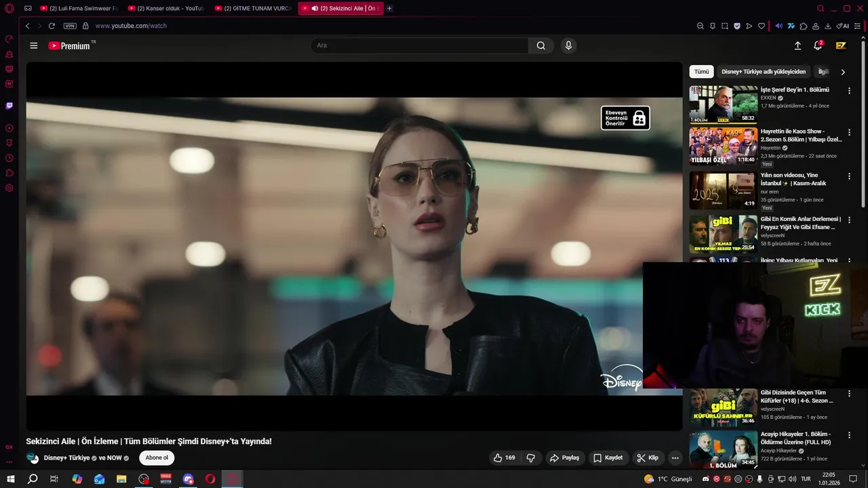
Task: Toggle the Opera ad blocker shield
Action: 737,26
